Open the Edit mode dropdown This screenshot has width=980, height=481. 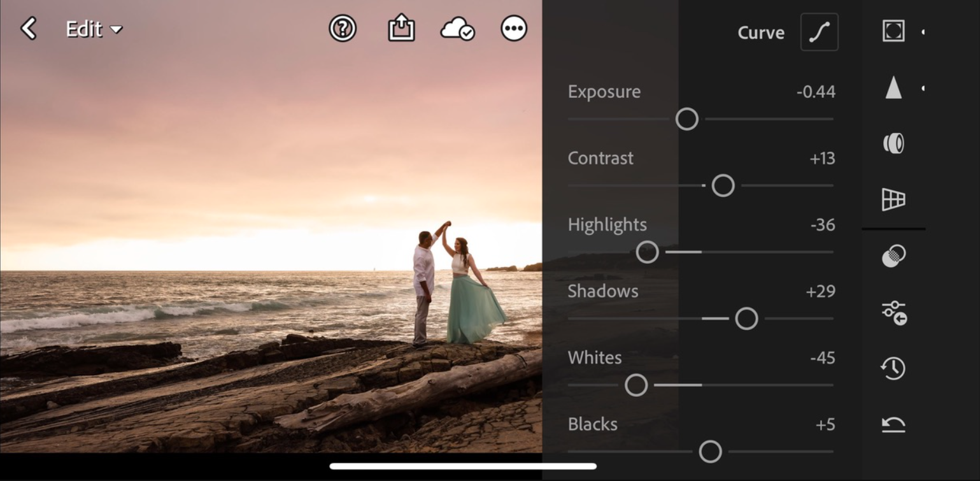click(94, 29)
